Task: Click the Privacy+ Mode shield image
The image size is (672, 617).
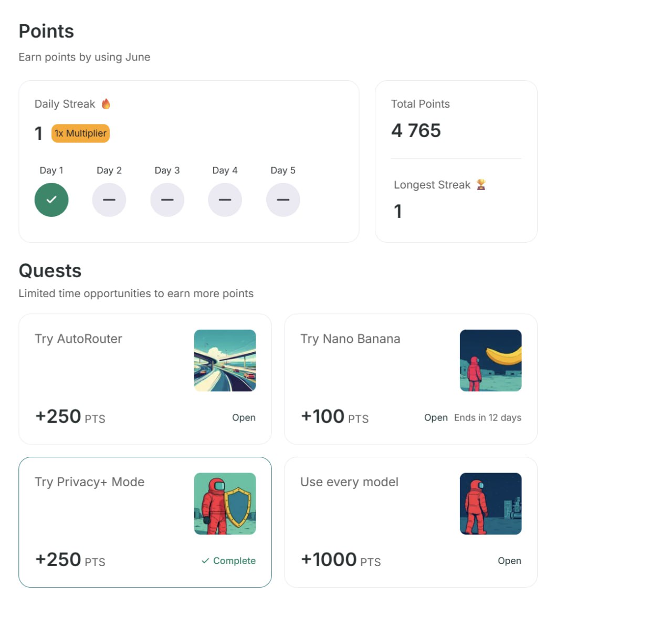Action: [225, 504]
